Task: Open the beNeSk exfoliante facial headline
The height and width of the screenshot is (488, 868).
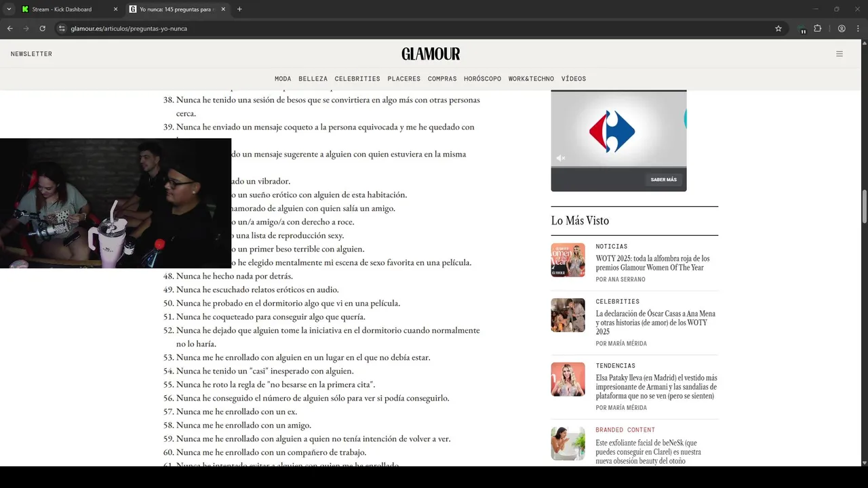Action: tap(648, 451)
